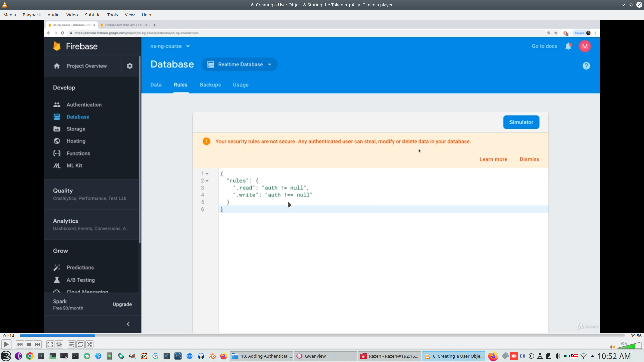This screenshot has width=644, height=362.
Task: Open the Subtitle menu
Action: [92, 15]
